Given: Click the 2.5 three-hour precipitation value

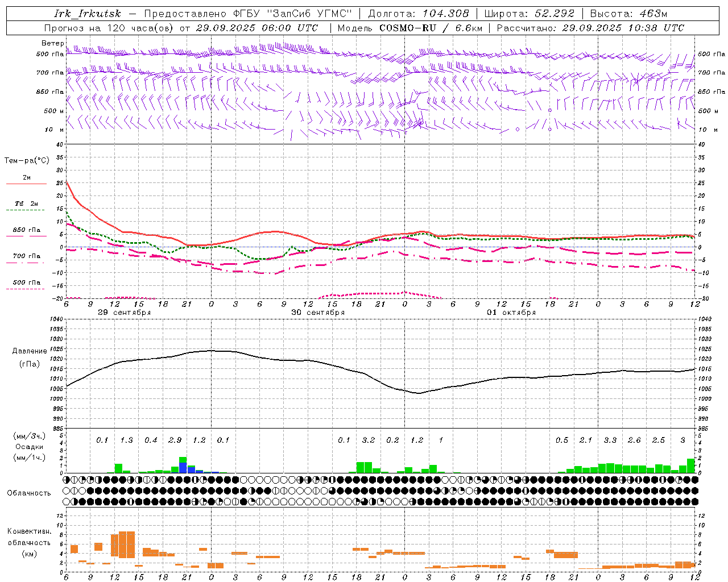Looking at the screenshot, I should [x=659, y=440].
